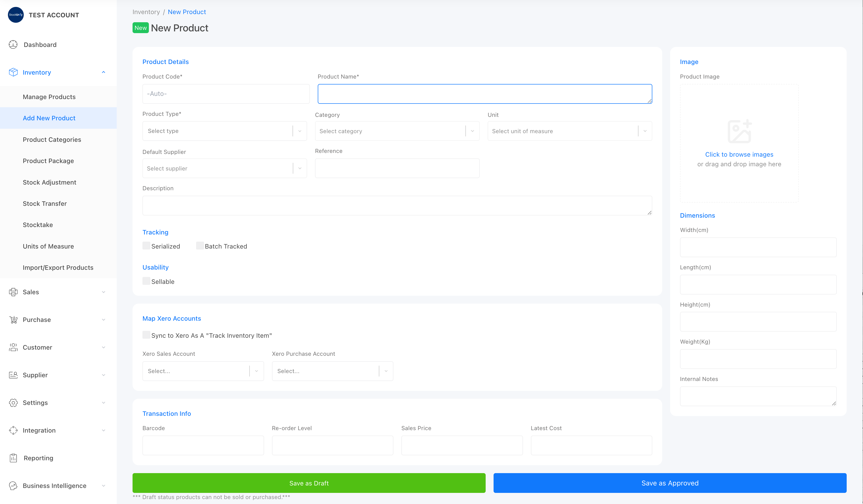Click the Purchase cart icon
The width and height of the screenshot is (863, 504).
click(13, 320)
